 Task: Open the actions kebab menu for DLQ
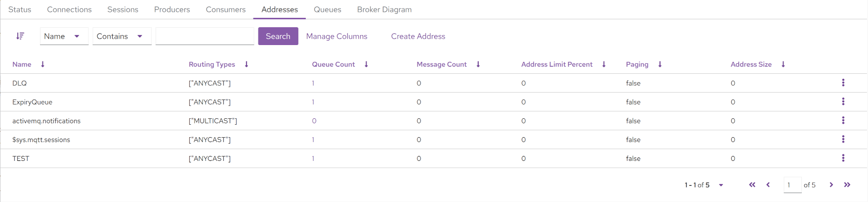[x=843, y=83]
